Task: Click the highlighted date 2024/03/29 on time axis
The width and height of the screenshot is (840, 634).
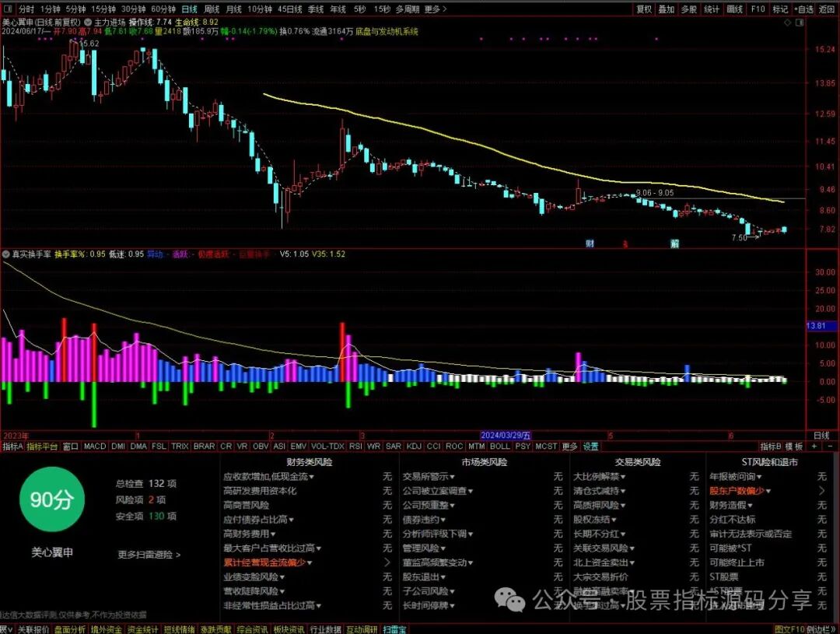Action: 506,435
